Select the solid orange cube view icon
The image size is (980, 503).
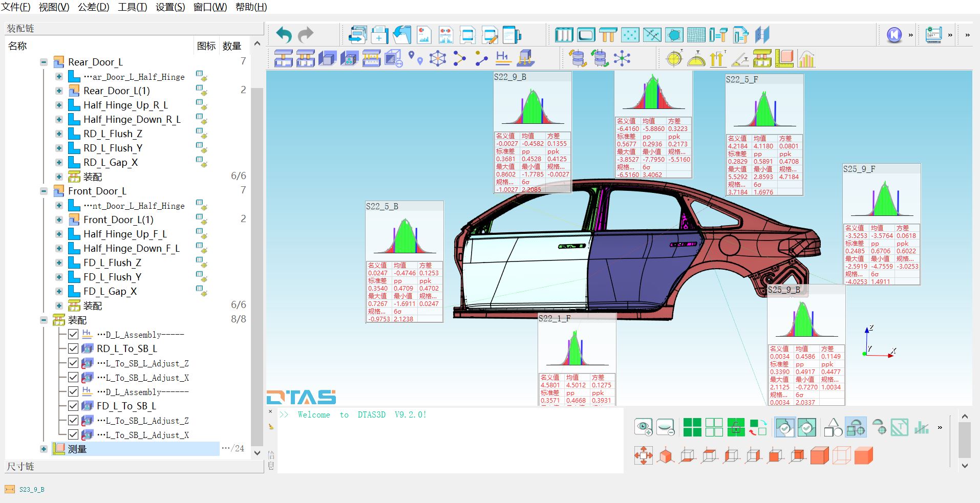pyautogui.click(x=820, y=454)
